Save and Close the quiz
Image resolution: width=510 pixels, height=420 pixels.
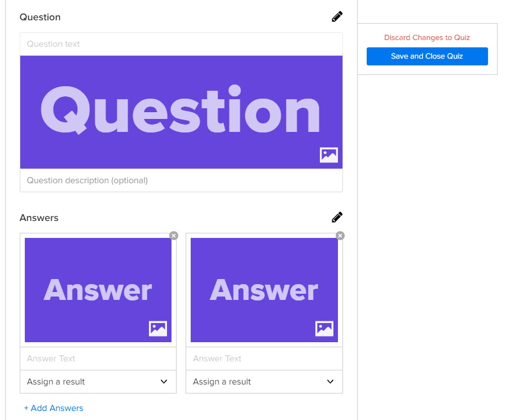[427, 56]
